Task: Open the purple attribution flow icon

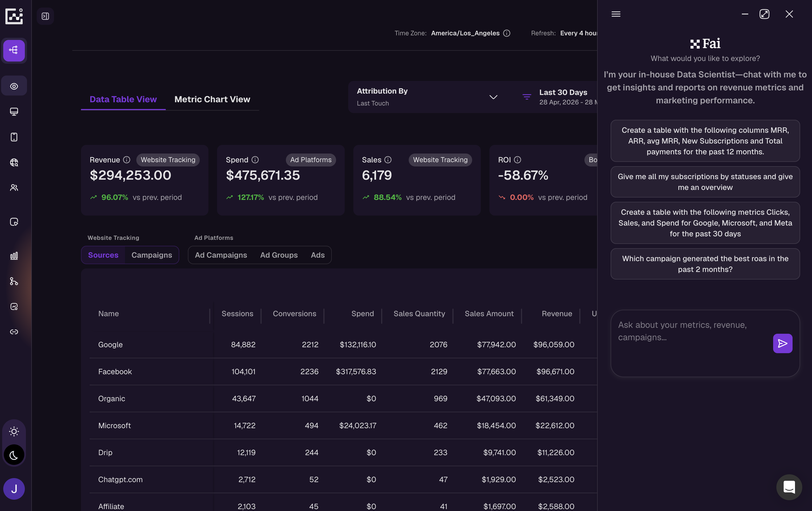Action: [x=14, y=50]
